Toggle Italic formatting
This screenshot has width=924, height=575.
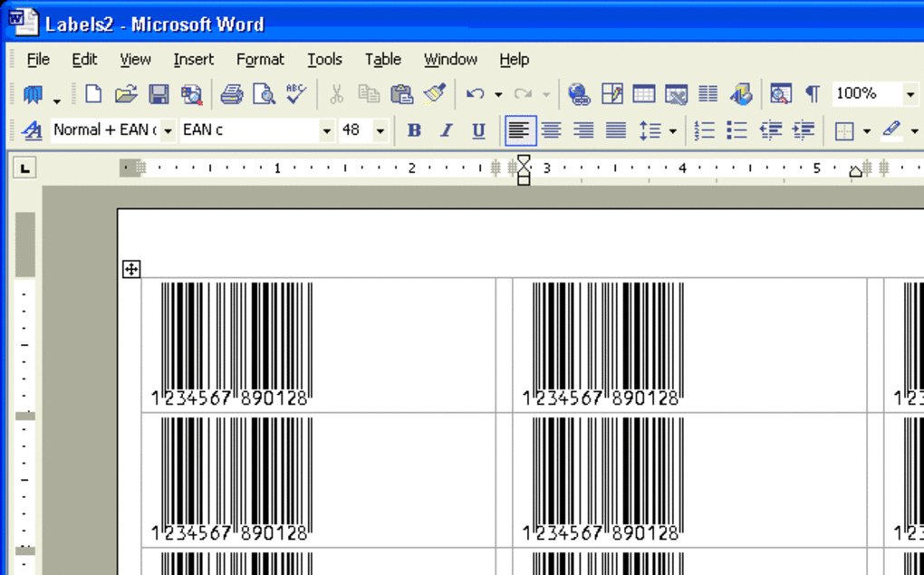[447, 130]
